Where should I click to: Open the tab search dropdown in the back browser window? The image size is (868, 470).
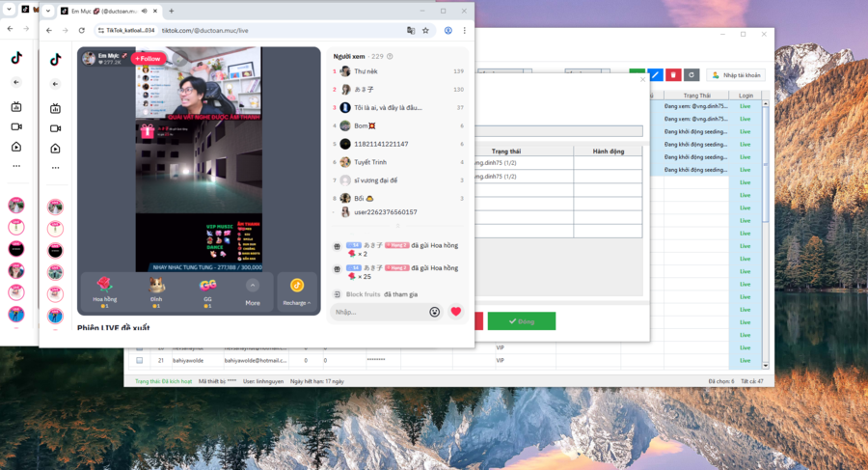tap(9, 10)
